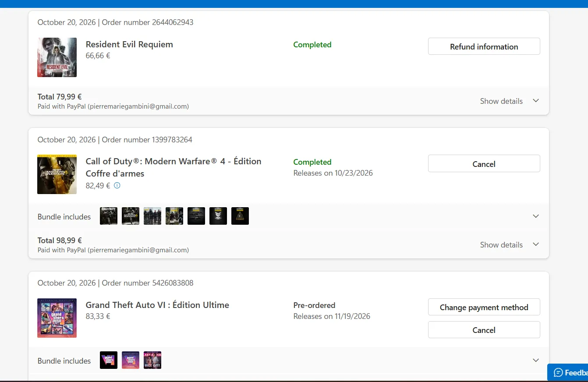
Task: Open the Call of Duty logo bundle thumbnail
Action: tap(109, 216)
